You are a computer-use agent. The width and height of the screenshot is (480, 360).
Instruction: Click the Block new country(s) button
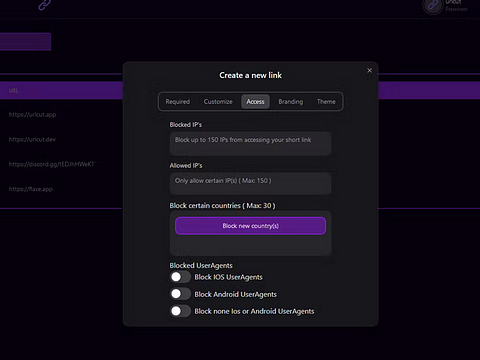click(x=251, y=226)
